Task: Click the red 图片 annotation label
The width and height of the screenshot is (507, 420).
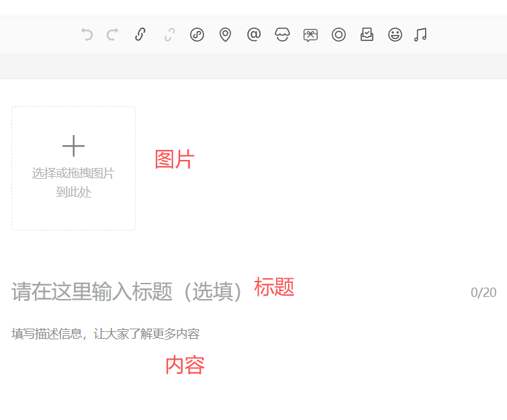Action: click(174, 159)
